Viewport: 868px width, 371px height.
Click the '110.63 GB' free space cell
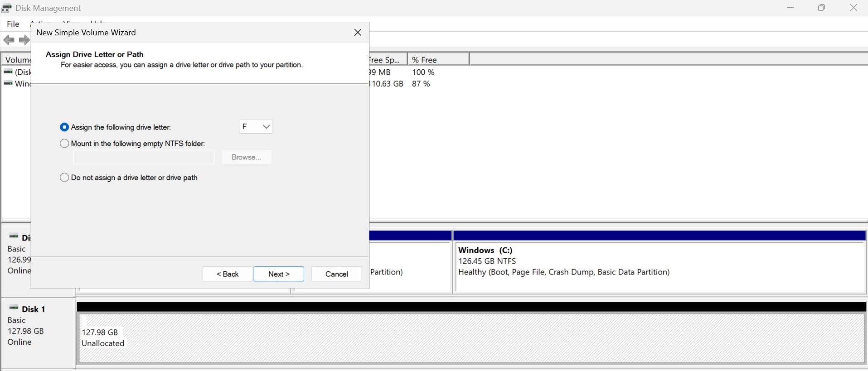click(x=386, y=84)
